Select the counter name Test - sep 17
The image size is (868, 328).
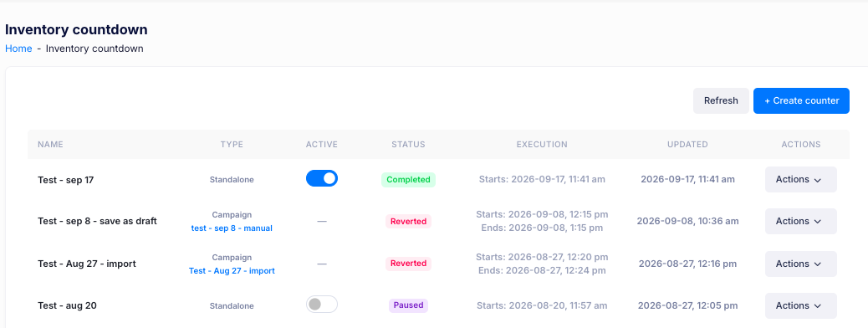coord(65,180)
